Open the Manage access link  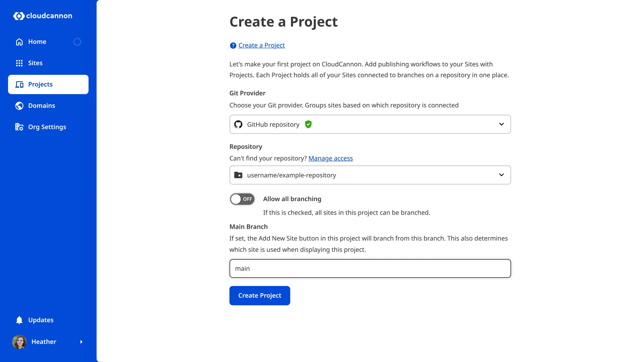pyautogui.click(x=330, y=158)
